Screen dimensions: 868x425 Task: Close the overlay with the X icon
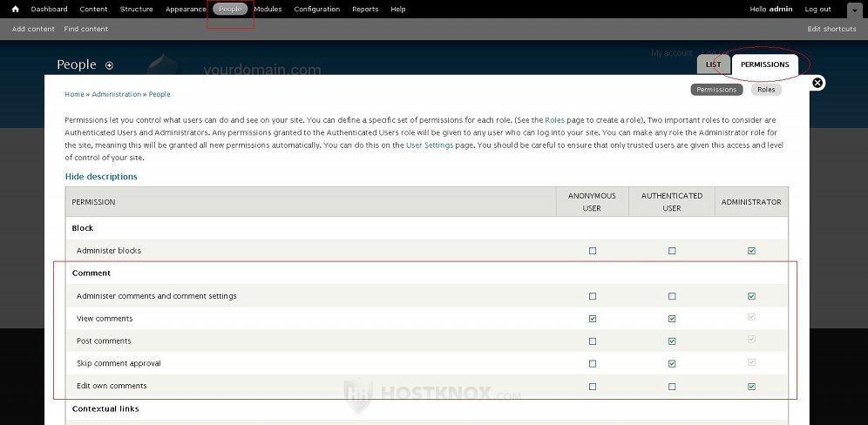click(x=817, y=83)
